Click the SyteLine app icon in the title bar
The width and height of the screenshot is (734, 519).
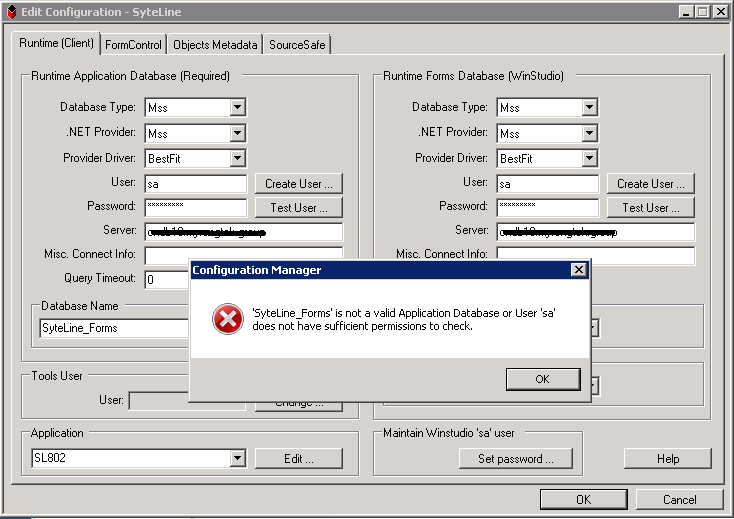12,12
